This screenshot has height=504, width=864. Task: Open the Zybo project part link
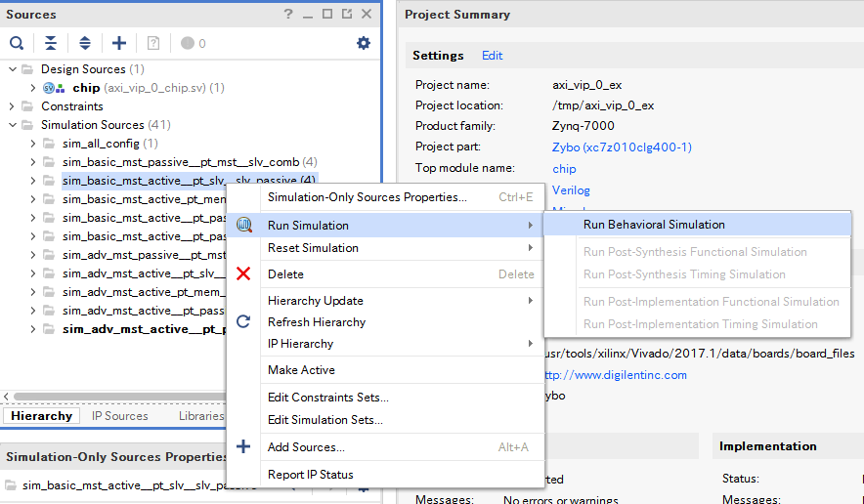(x=622, y=147)
